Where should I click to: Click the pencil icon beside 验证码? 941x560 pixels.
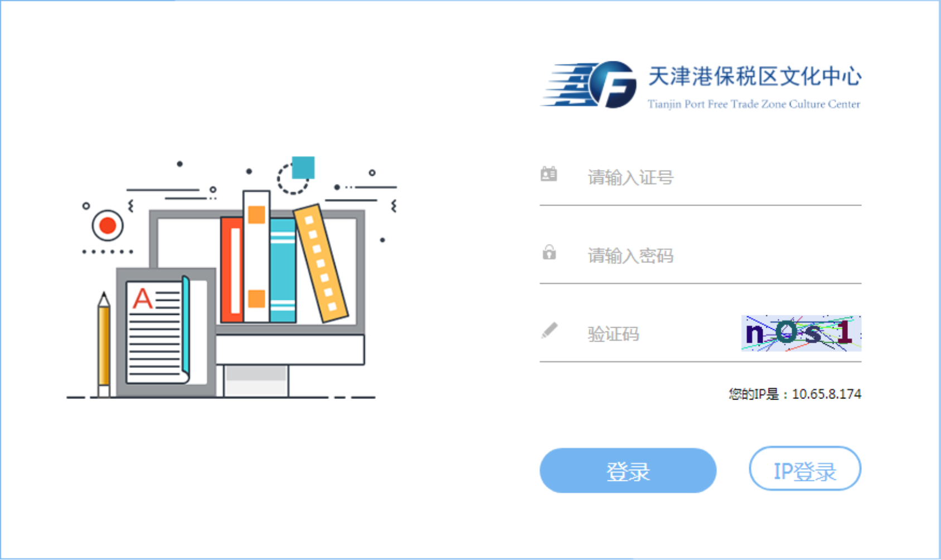pos(549,330)
